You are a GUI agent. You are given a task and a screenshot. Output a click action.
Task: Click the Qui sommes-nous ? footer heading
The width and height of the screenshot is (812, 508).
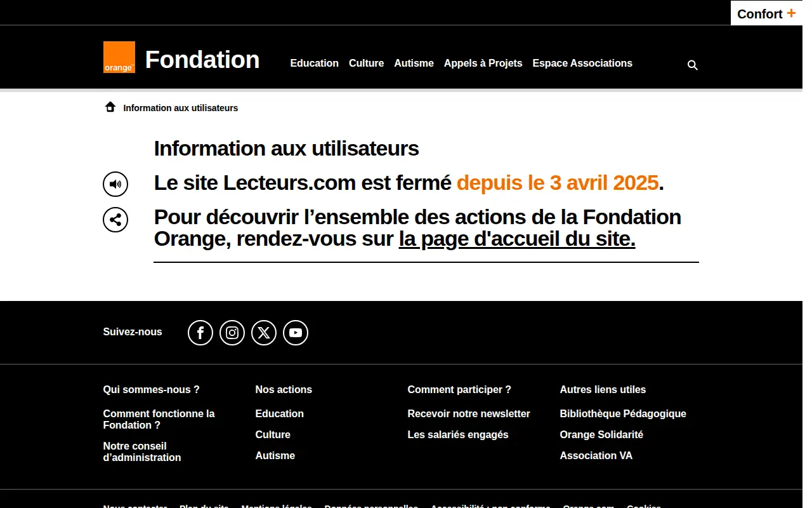click(152, 389)
